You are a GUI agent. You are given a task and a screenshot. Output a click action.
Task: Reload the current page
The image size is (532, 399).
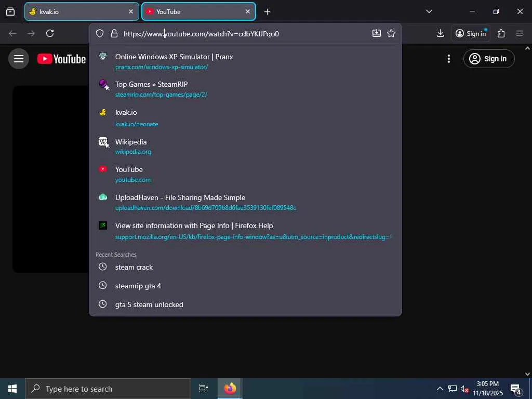(50, 33)
